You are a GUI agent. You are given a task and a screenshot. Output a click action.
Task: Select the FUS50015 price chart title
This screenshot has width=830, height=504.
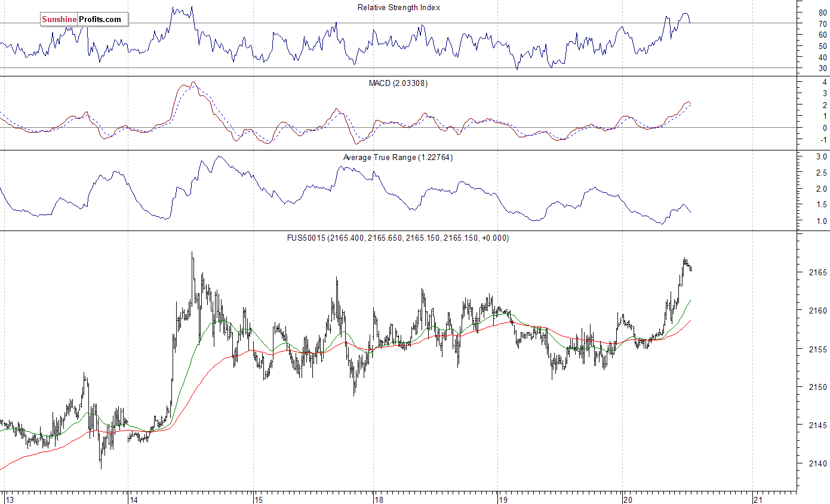pos(398,238)
